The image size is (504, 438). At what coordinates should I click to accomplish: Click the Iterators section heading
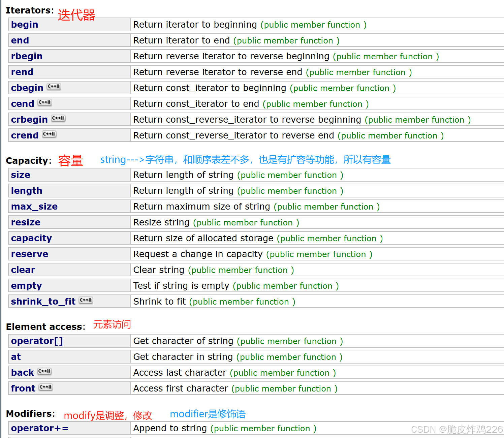(x=30, y=10)
